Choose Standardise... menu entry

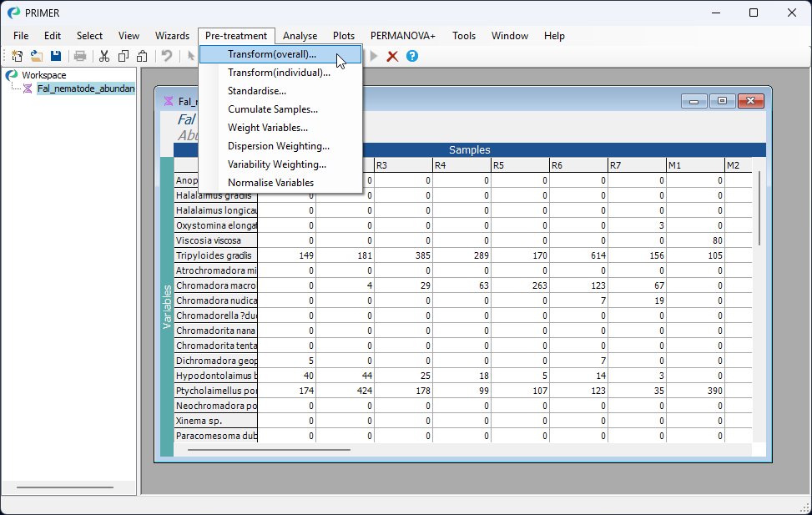257,91
